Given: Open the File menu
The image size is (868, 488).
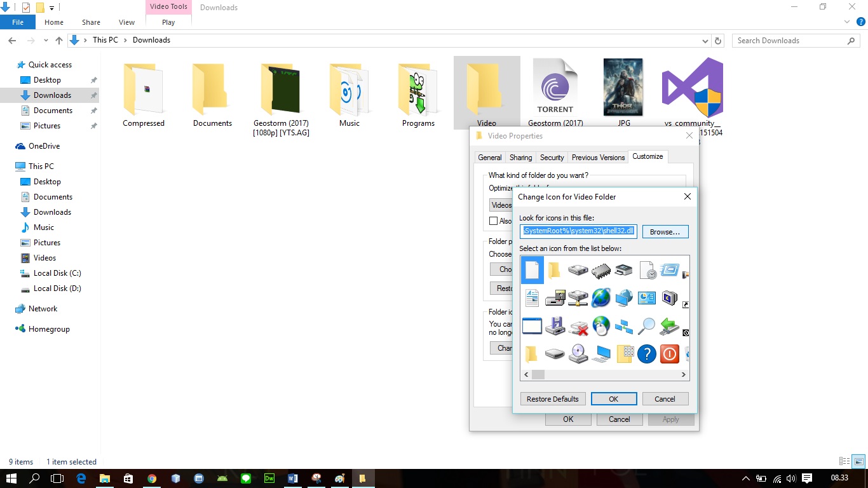Looking at the screenshot, I should pos(18,22).
